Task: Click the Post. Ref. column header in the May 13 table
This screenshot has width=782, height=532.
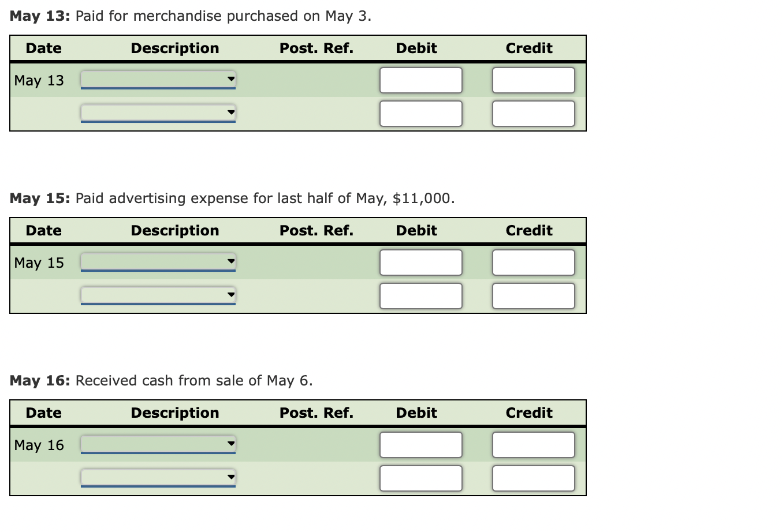Action: [x=316, y=48]
